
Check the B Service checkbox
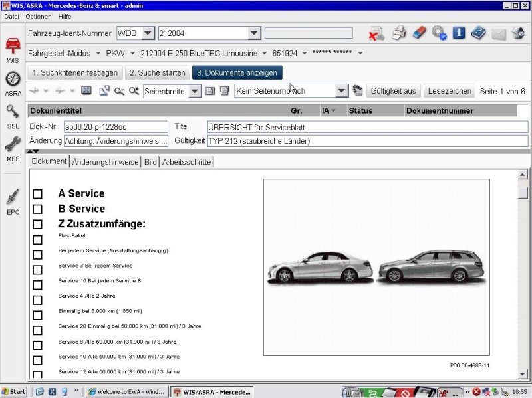click(37, 209)
